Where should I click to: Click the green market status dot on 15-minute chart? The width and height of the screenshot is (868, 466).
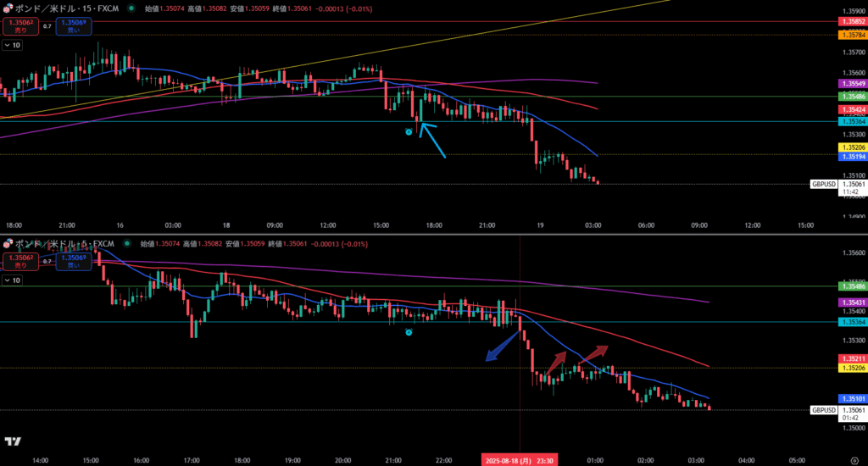pos(131,8)
